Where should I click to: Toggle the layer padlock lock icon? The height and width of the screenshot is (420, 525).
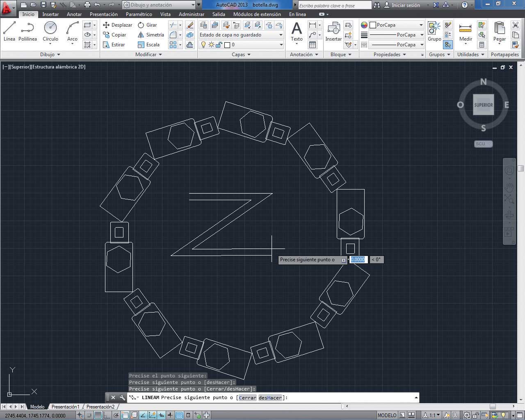click(219, 45)
